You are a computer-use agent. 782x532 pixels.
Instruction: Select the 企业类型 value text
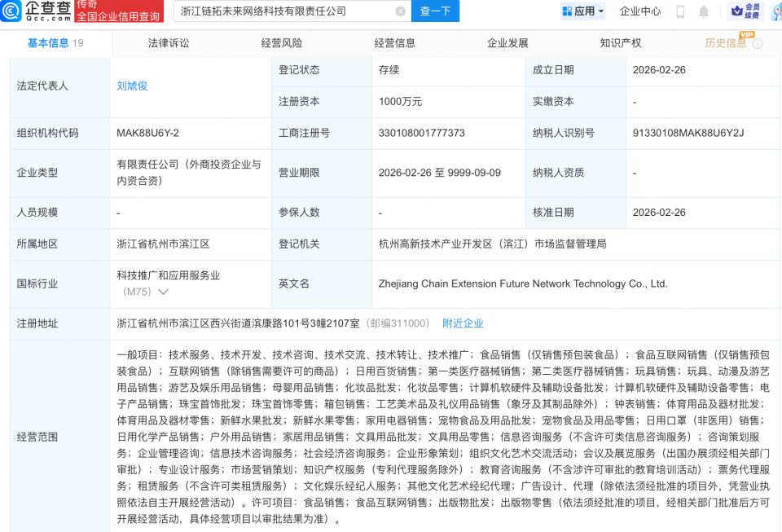tap(189, 173)
